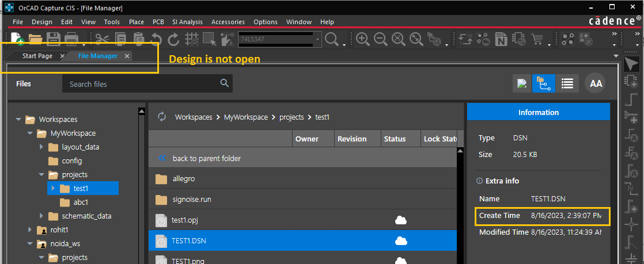The image size is (644, 264).
Task: Click the Zoom Out magnifier icon
Action: coord(380,39)
